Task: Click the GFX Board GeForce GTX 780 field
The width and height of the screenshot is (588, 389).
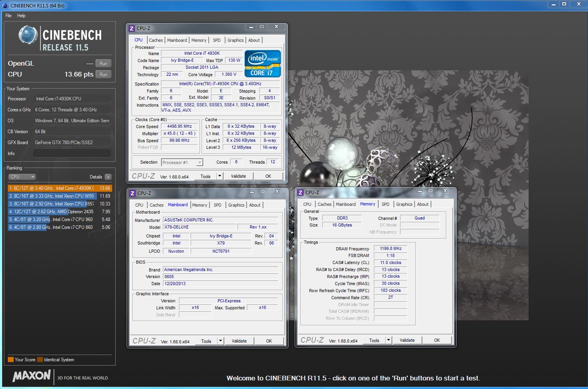Action: (x=72, y=143)
